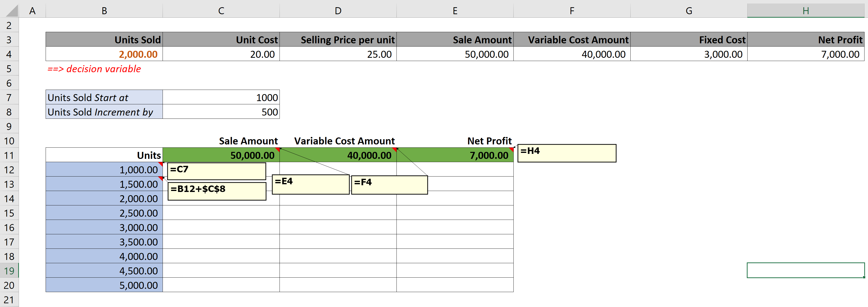Select column C header
The width and height of the screenshot is (868, 307).
[x=221, y=11]
